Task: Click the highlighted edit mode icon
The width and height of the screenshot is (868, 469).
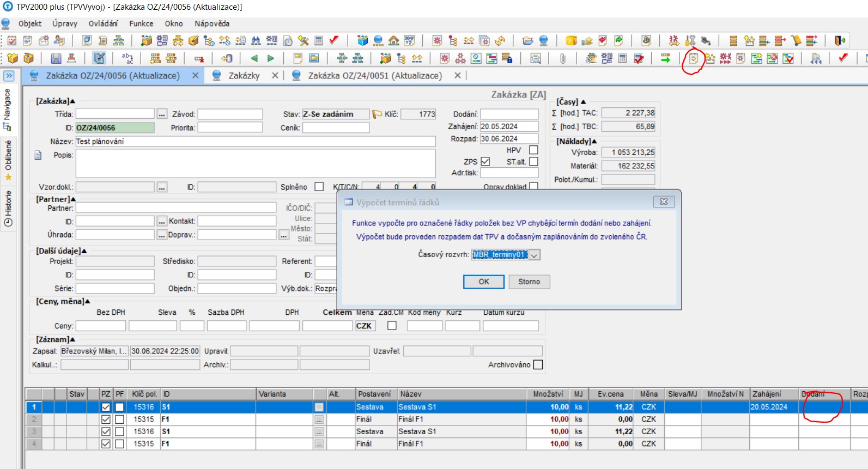Action: [x=99, y=58]
